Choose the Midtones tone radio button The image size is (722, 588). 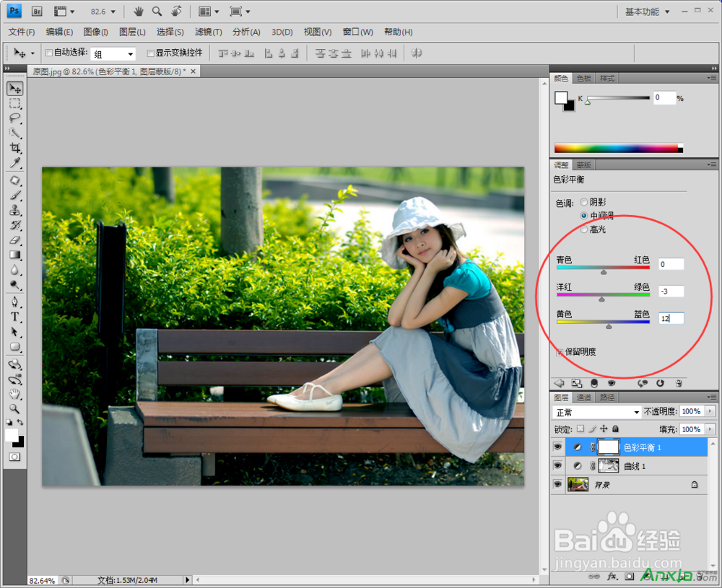coord(584,215)
